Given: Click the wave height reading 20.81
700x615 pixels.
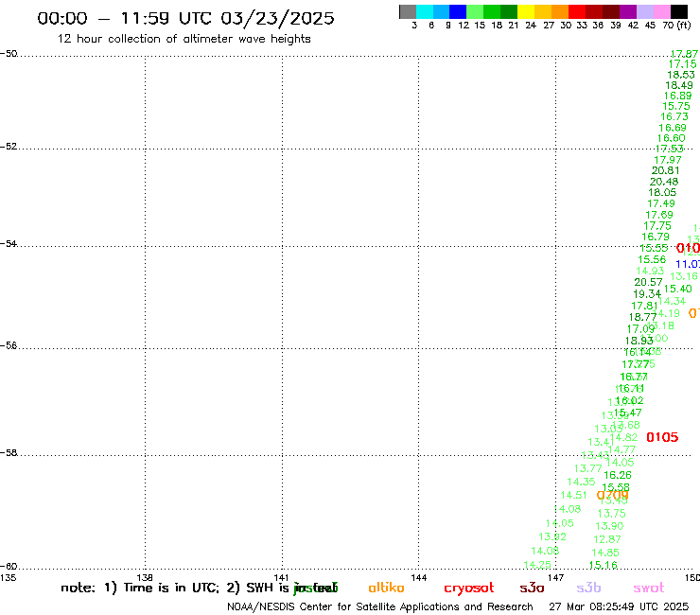Looking at the screenshot, I should point(665,170).
